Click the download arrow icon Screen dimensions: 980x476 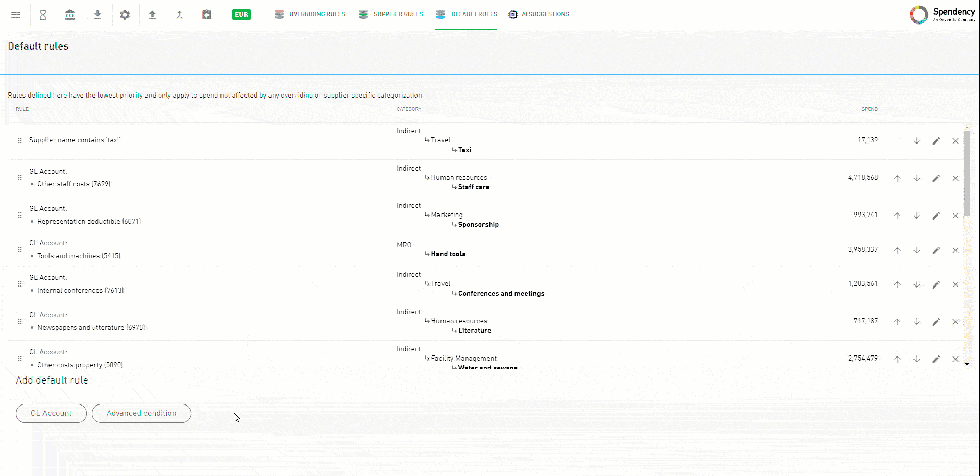click(x=97, y=15)
